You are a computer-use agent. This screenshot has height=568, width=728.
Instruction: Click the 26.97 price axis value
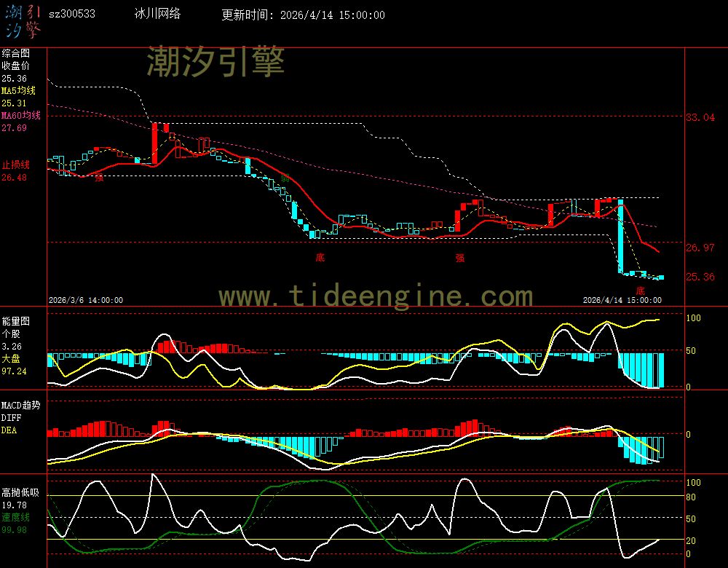700,248
